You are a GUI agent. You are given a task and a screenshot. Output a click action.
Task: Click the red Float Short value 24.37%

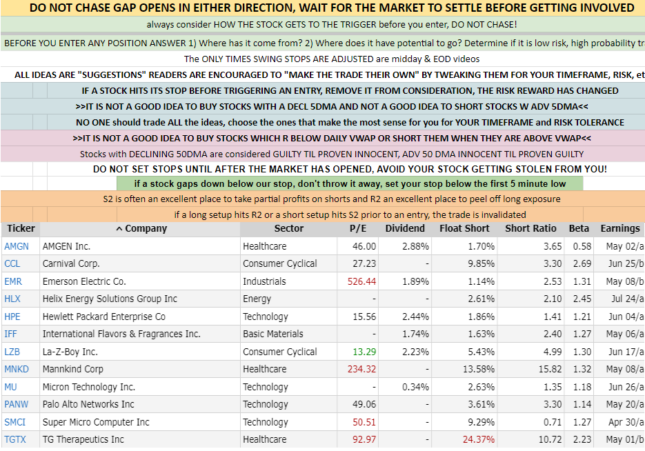[x=478, y=439]
